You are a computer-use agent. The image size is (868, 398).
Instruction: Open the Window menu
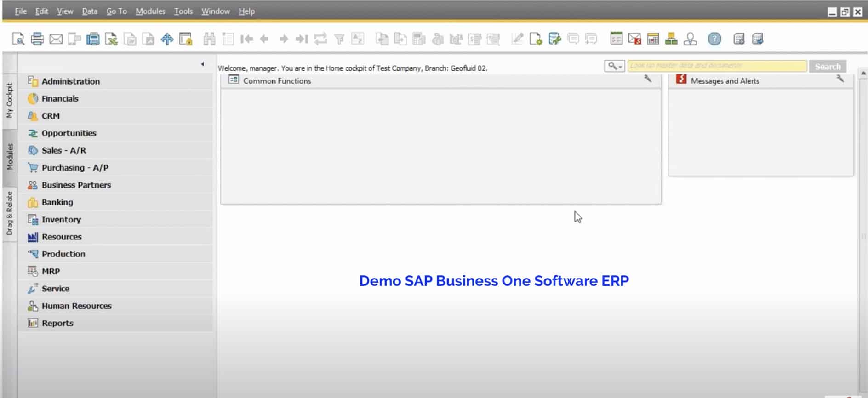[216, 11]
